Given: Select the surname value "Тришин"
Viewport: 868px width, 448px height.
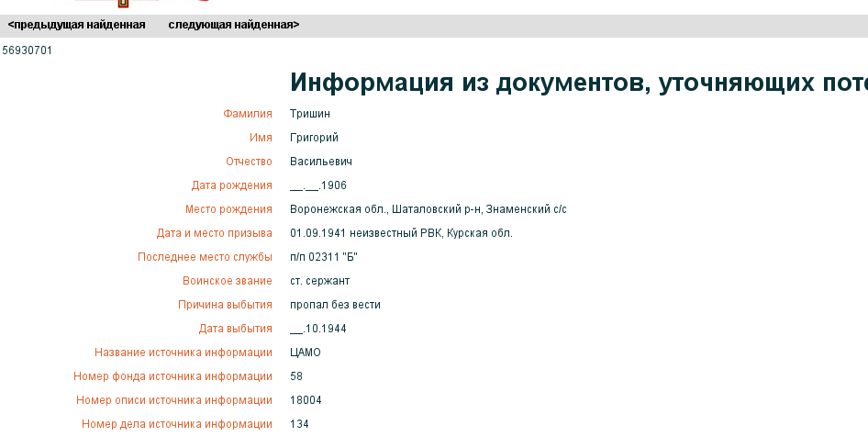Looking at the screenshot, I should click(x=310, y=114).
